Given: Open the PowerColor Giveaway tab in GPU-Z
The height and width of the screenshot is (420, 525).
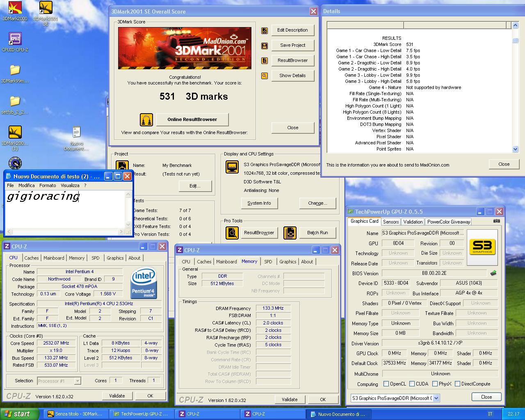Looking at the screenshot, I should click(449, 222).
